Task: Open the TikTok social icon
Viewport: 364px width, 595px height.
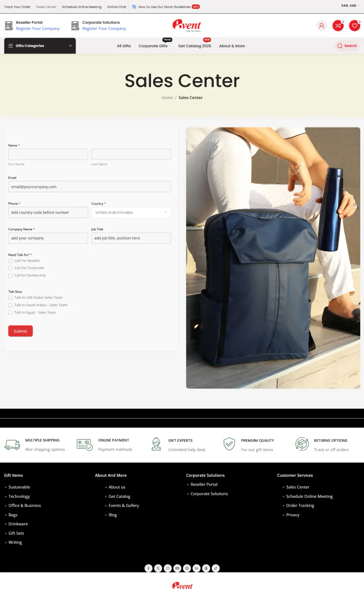Action: 216,568
